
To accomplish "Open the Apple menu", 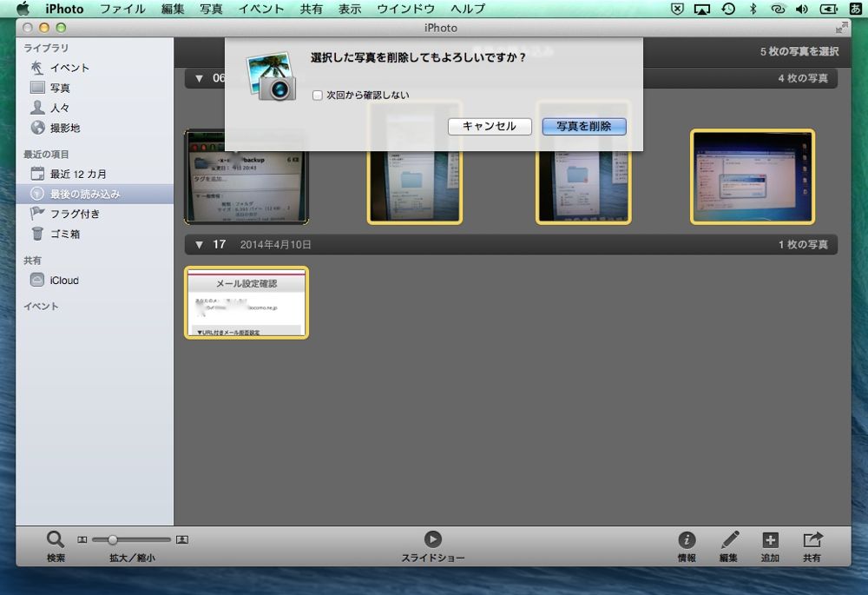I will pyautogui.click(x=23, y=9).
